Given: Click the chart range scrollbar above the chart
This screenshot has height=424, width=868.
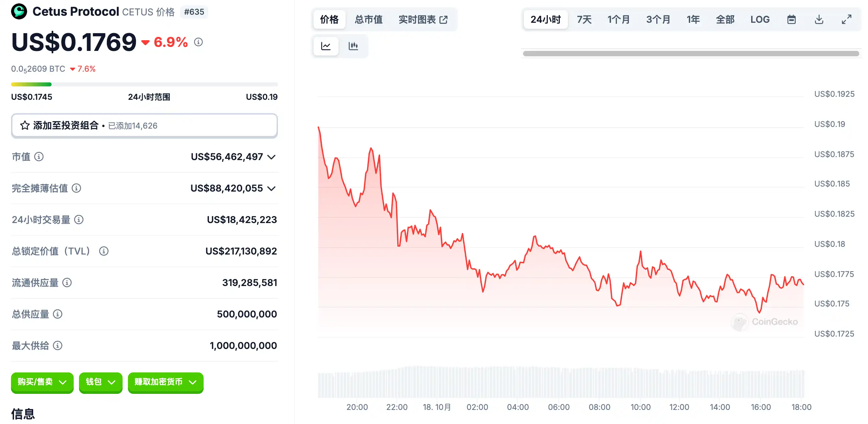Looking at the screenshot, I should point(691,54).
